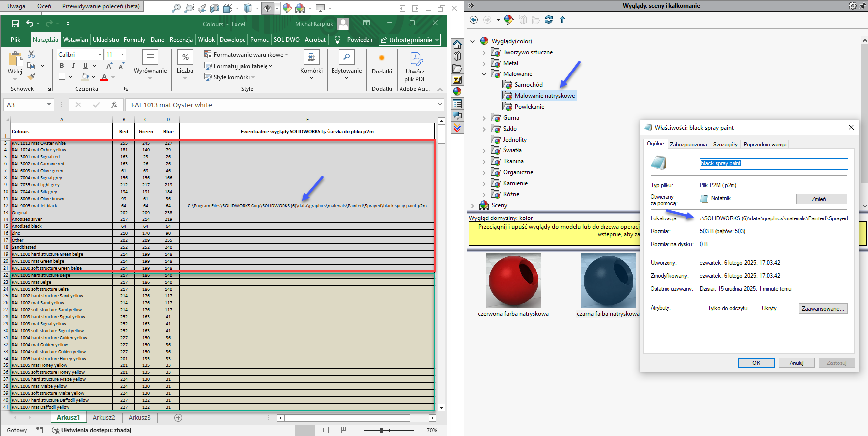Open the Calibri font name dropdown
Image resolution: width=868 pixels, height=436 pixels.
click(x=100, y=55)
